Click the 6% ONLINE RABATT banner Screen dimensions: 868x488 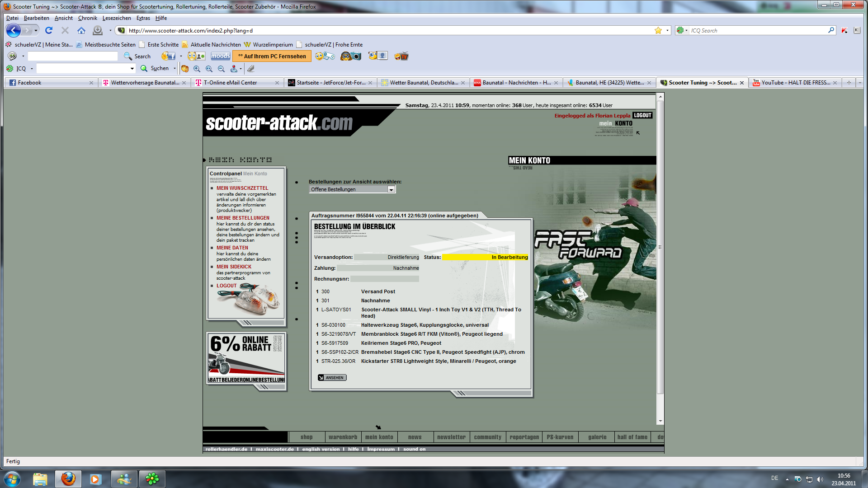246,358
